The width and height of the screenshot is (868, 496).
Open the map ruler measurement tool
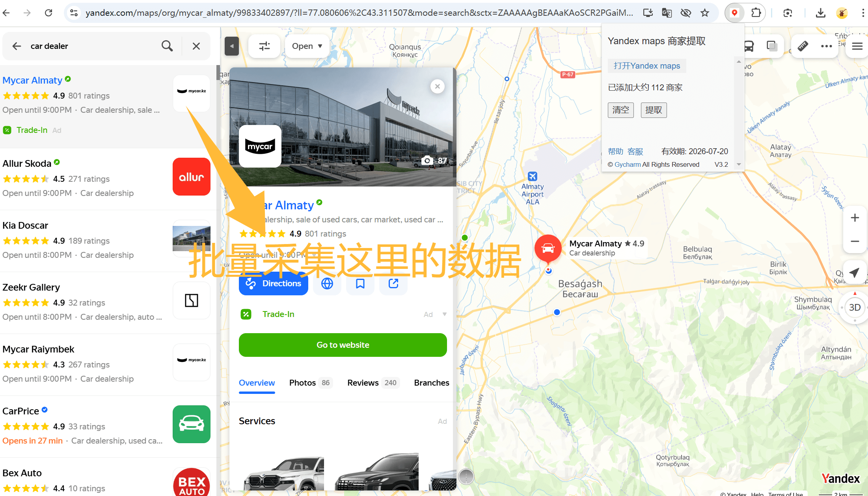pyautogui.click(x=803, y=46)
